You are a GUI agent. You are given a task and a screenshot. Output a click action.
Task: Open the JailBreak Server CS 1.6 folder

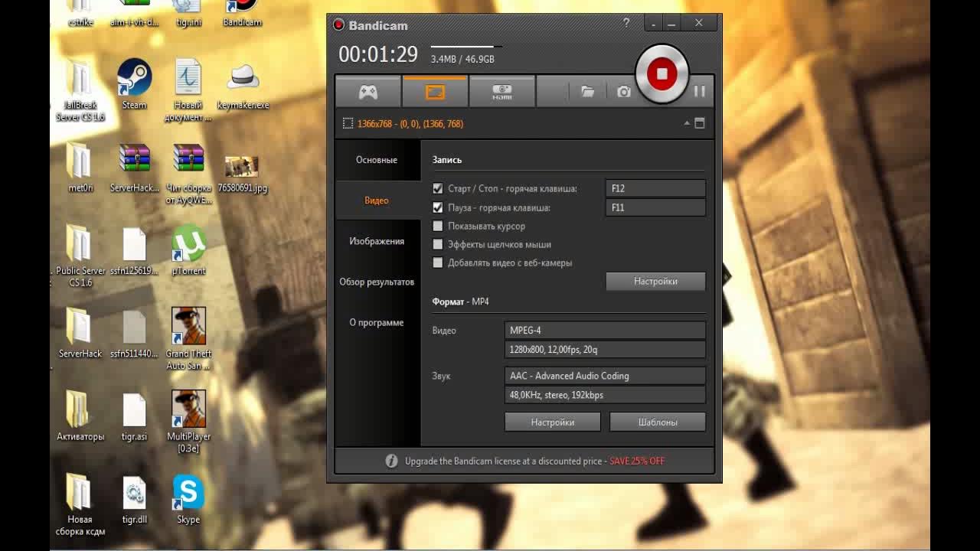pos(80,90)
